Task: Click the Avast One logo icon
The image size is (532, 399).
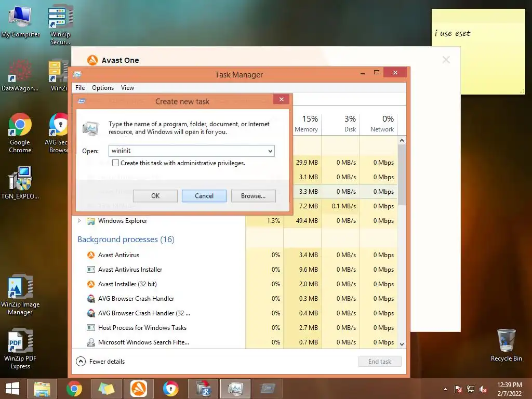Action: coord(92,60)
